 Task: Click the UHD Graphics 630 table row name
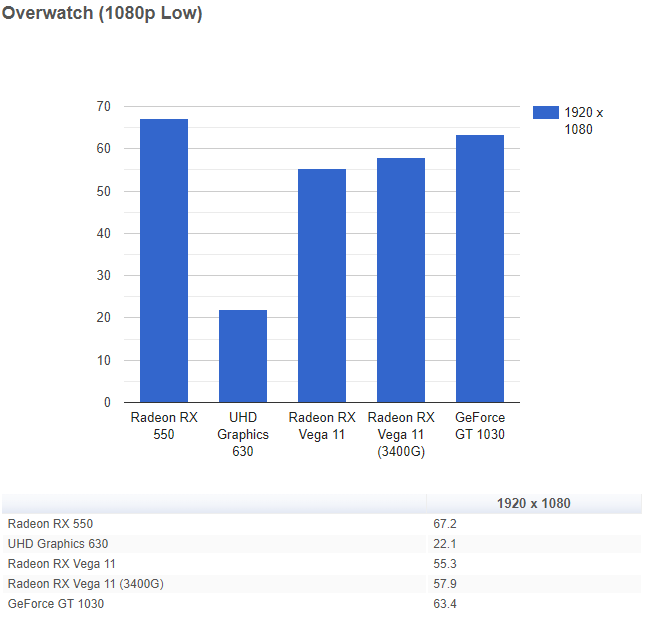tap(58, 544)
